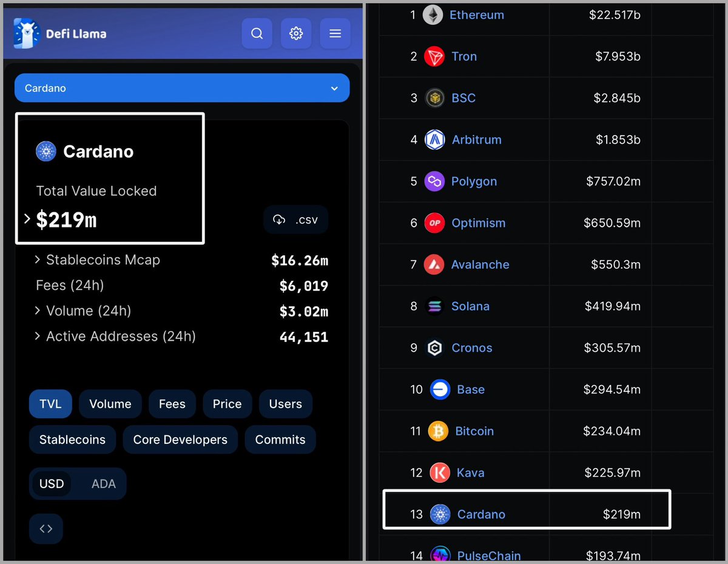728x564 pixels.
Task: Switch to the Stablecoins view
Action: 72,440
